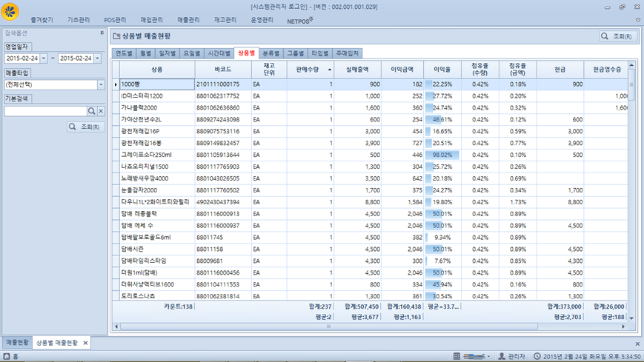Switch to 매출현황 document tab
This screenshot has width=644, height=362.
17,342
